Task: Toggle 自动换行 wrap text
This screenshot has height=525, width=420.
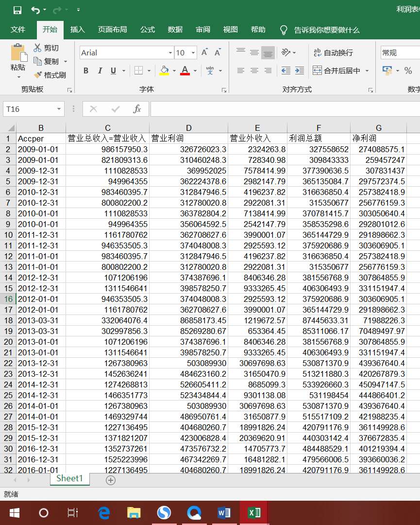Action: point(333,52)
